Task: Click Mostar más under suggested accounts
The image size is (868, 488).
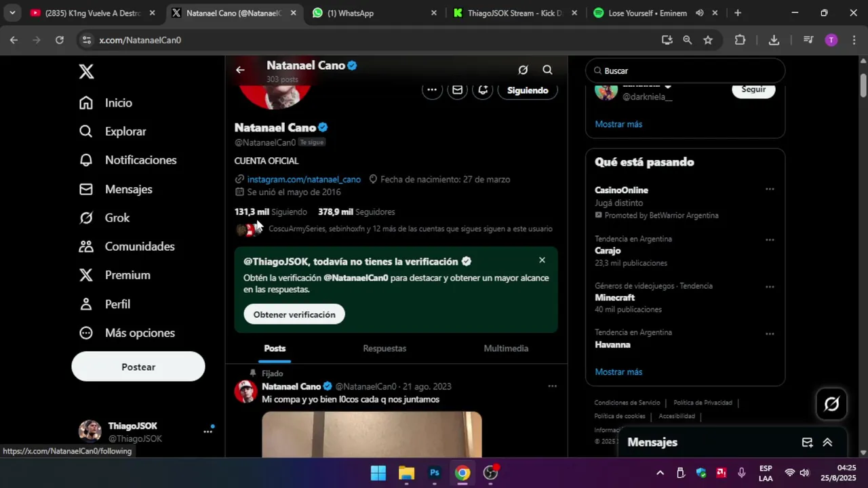Action: click(618, 124)
